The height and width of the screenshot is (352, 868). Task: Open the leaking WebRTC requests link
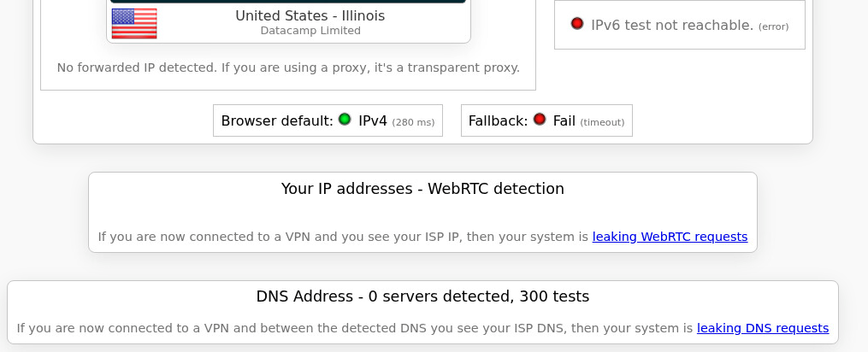(670, 237)
